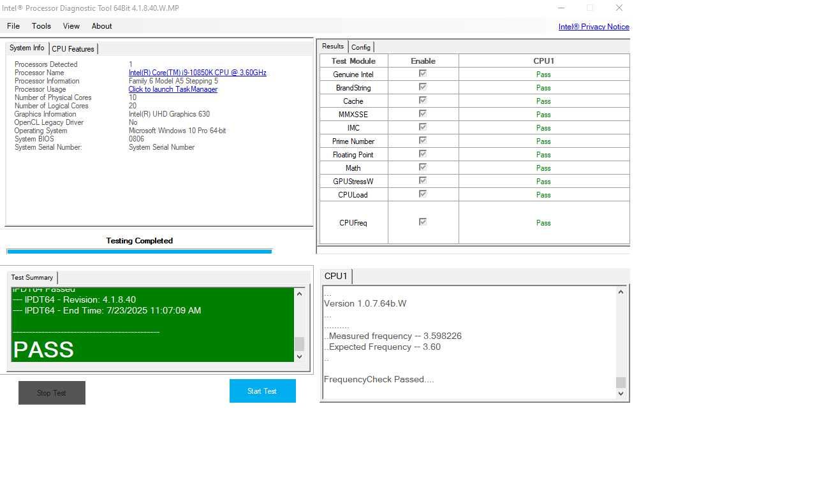Open the Tools menu
Viewport: 824px width, 504px height.
click(41, 26)
